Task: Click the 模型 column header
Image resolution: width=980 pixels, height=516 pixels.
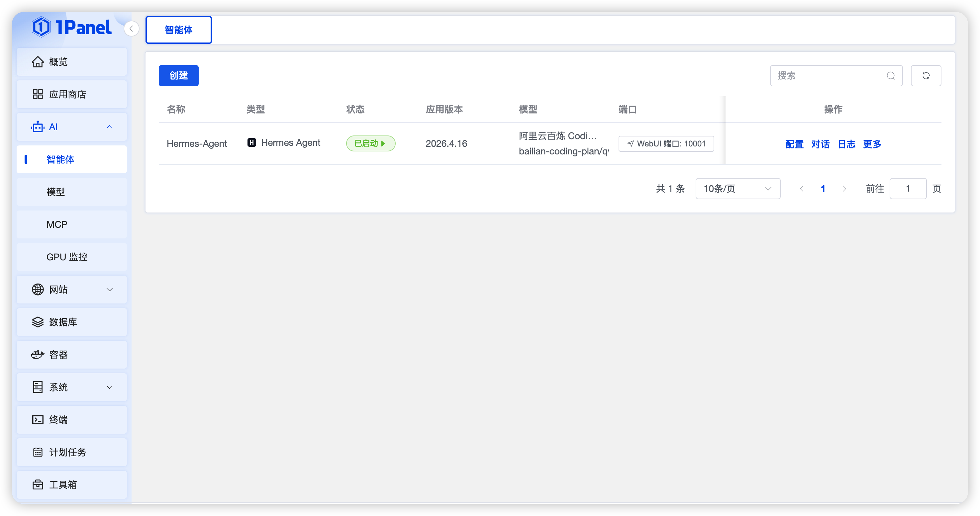Action: pos(528,109)
